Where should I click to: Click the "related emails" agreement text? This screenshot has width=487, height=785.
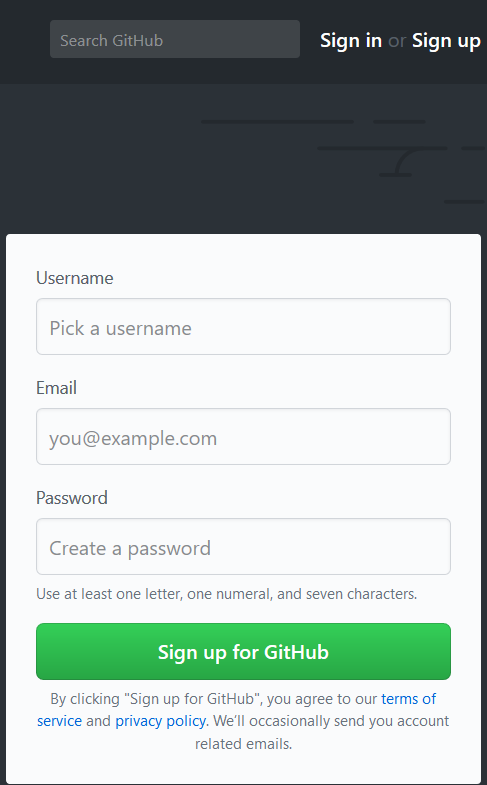243,744
